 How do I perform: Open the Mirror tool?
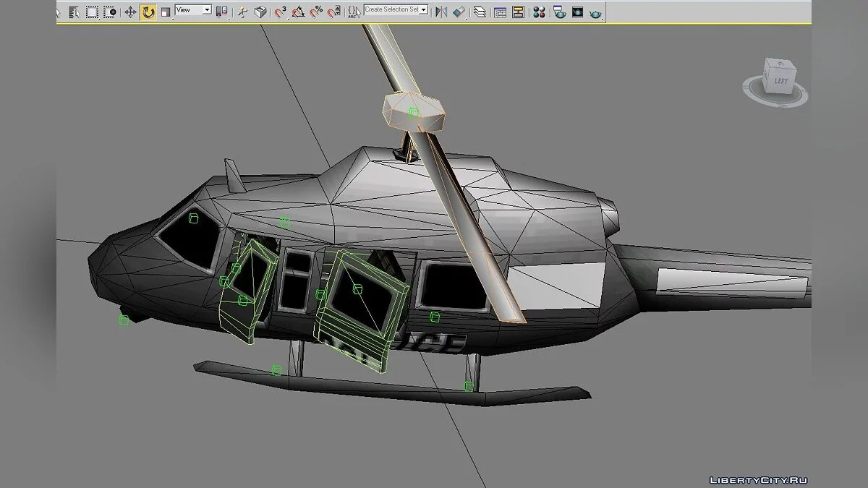click(441, 12)
